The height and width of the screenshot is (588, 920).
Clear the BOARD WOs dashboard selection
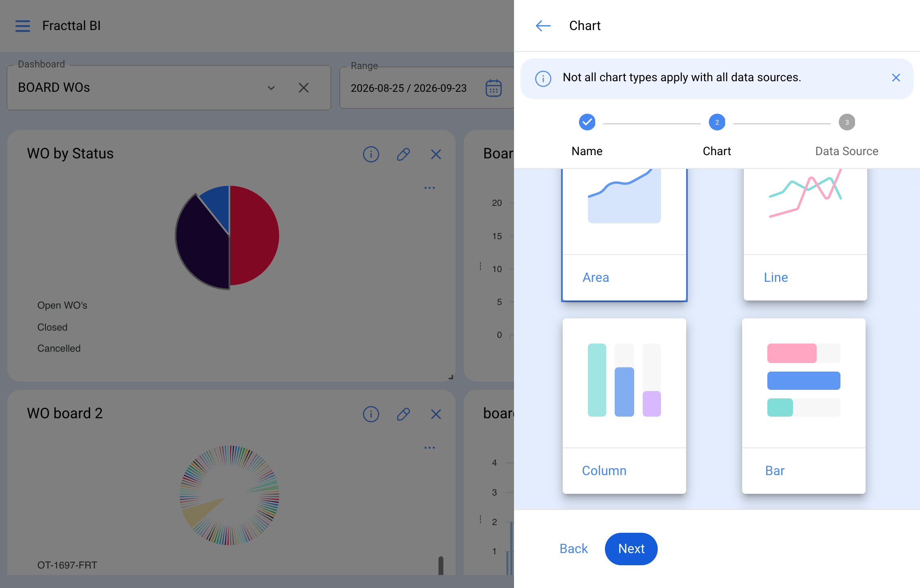(304, 88)
